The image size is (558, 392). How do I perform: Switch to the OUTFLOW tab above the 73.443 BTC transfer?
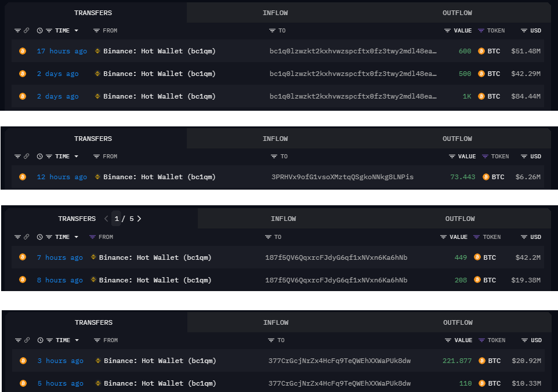(457, 139)
